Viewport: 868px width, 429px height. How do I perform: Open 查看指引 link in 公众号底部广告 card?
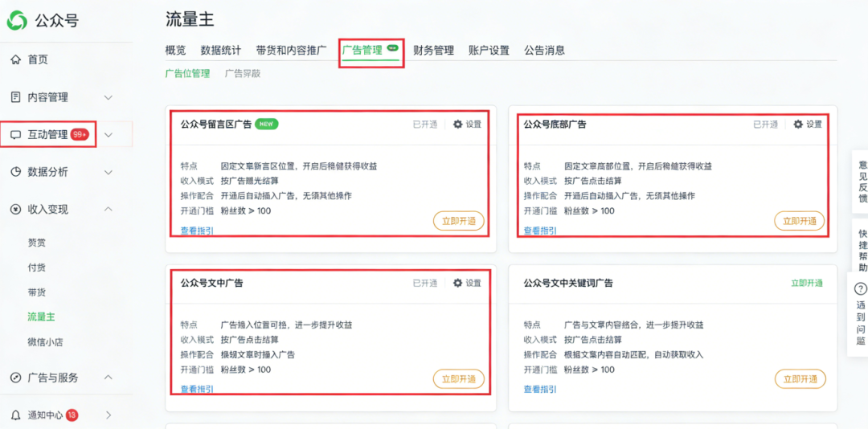[540, 231]
